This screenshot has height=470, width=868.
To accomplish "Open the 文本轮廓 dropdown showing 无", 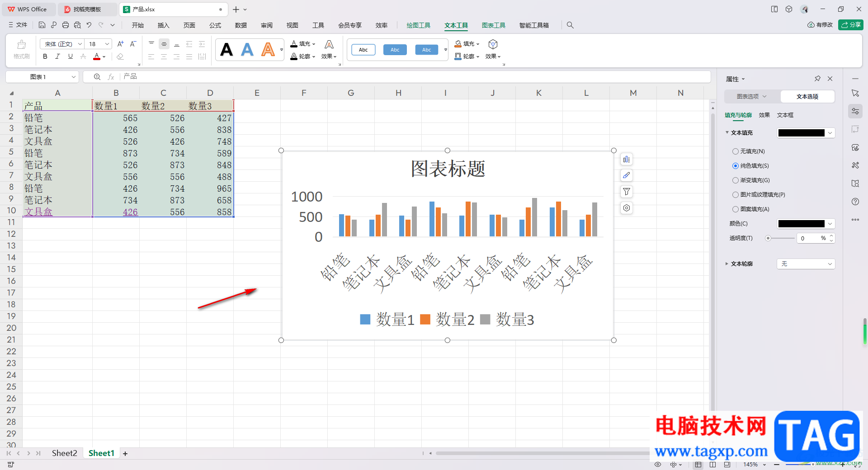I will coord(806,264).
